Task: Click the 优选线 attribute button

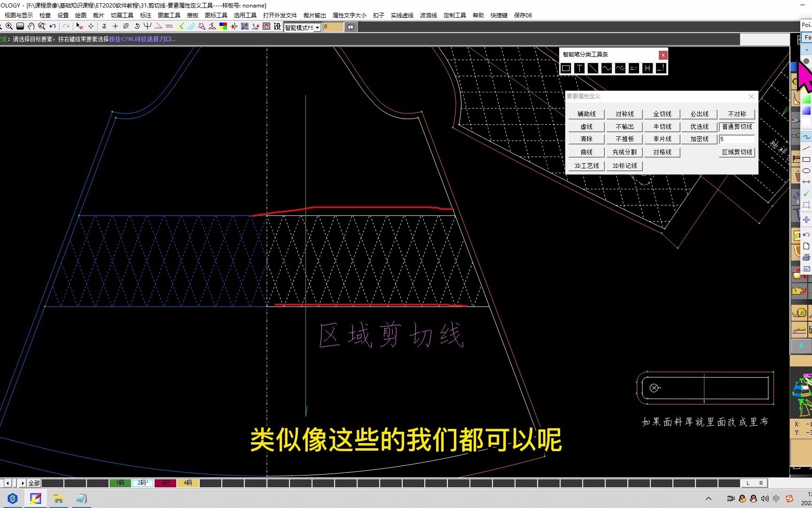Action: click(x=699, y=127)
